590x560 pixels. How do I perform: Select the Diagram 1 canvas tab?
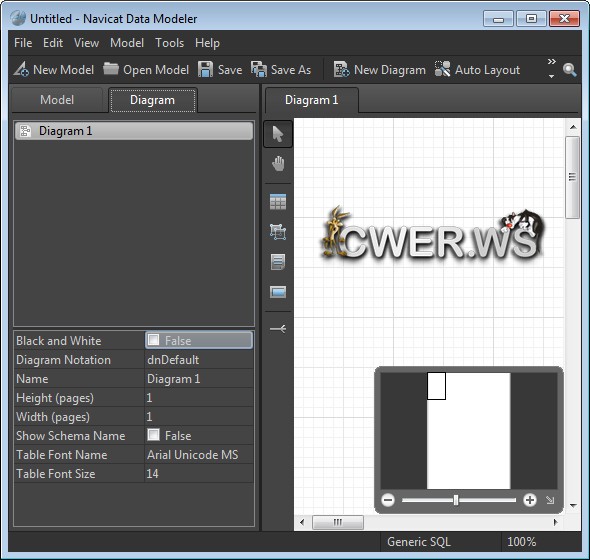point(312,100)
